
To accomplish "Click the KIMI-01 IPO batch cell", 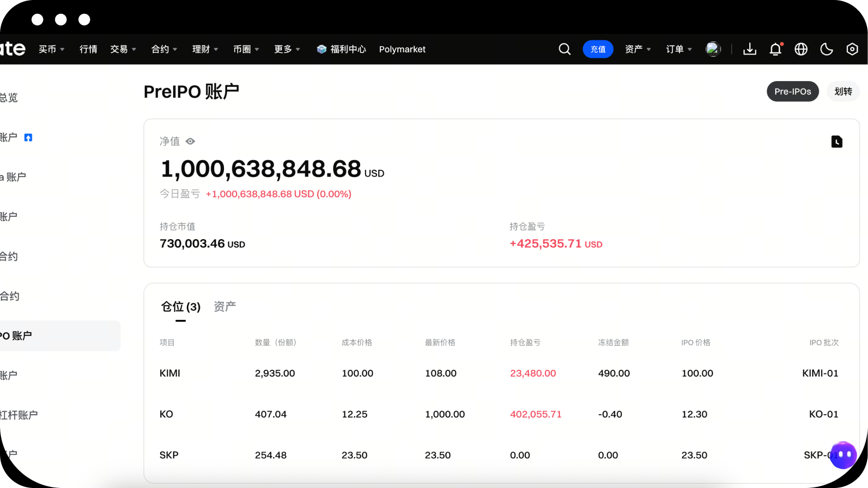I will coord(820,373).
